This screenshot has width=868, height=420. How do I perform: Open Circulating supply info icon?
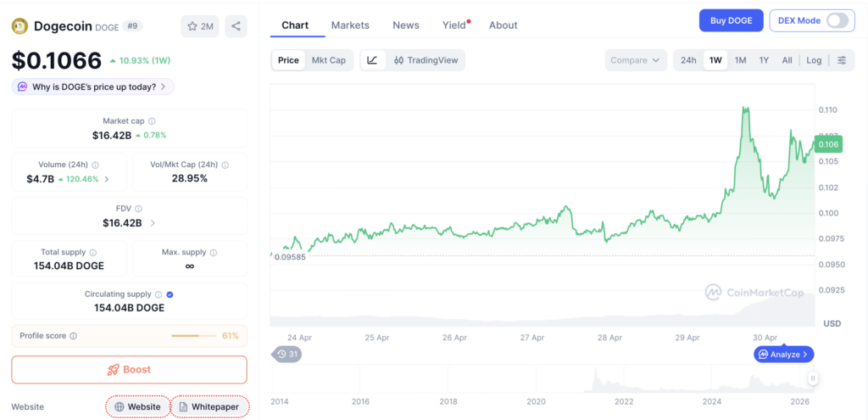tap(159, 294)
